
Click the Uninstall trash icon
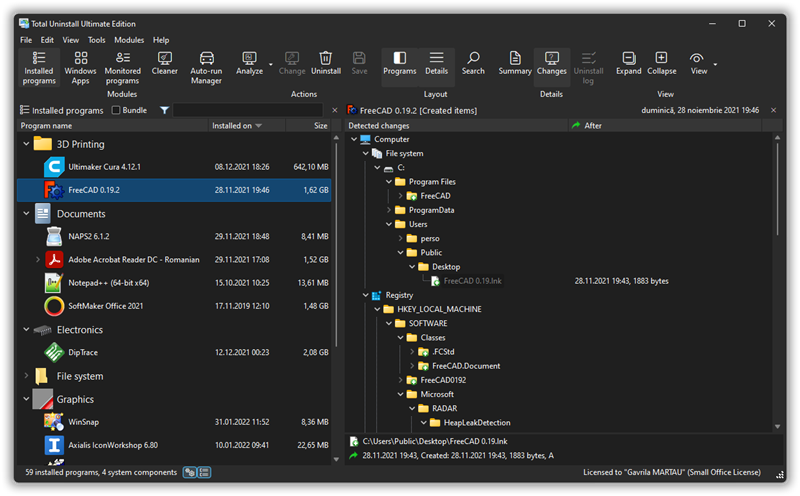(x=325, y=63)
